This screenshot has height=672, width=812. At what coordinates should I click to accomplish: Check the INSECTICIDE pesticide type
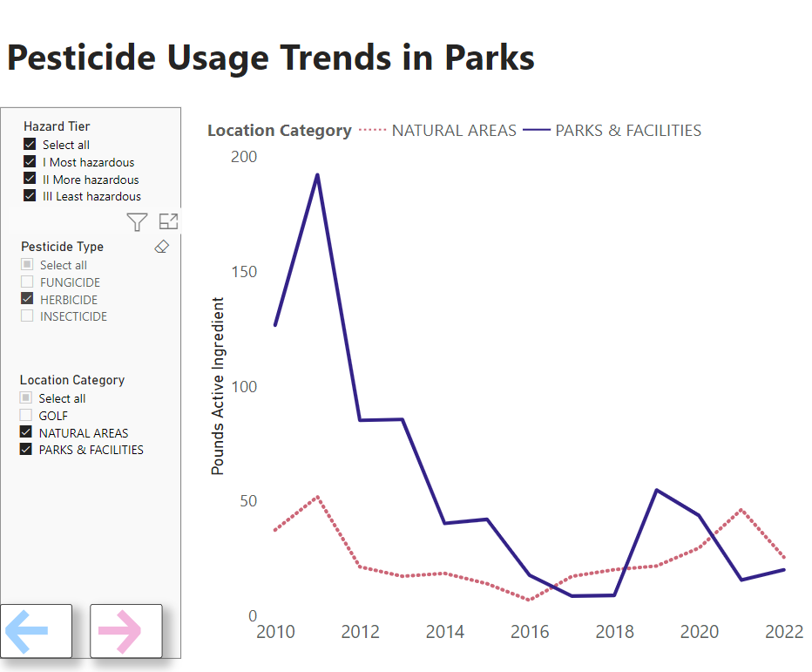click(x=27, y=316)
